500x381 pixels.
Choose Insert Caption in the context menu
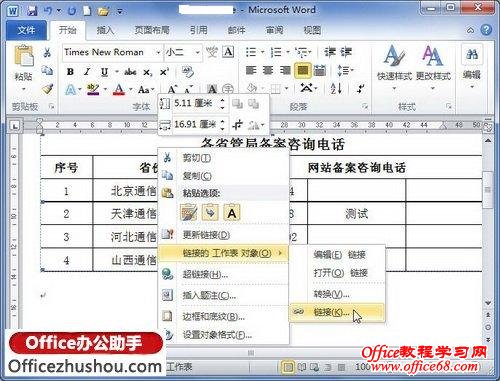point(223,295)
